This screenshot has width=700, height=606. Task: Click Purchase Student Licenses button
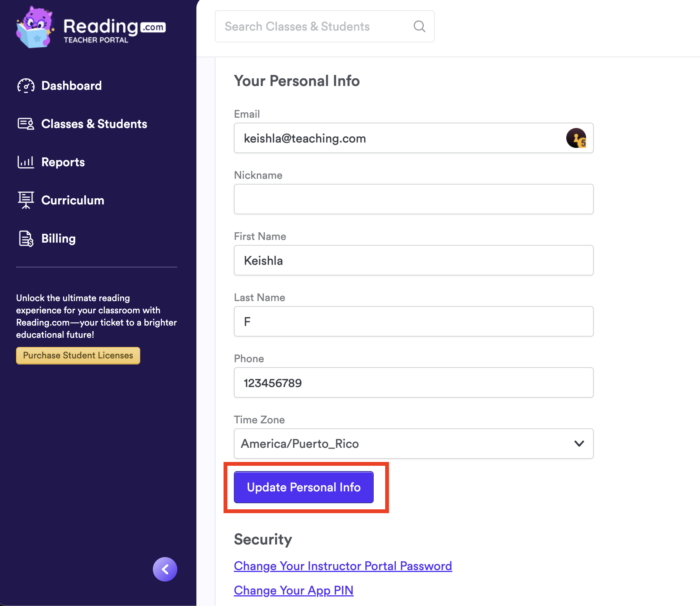point(78,355)
